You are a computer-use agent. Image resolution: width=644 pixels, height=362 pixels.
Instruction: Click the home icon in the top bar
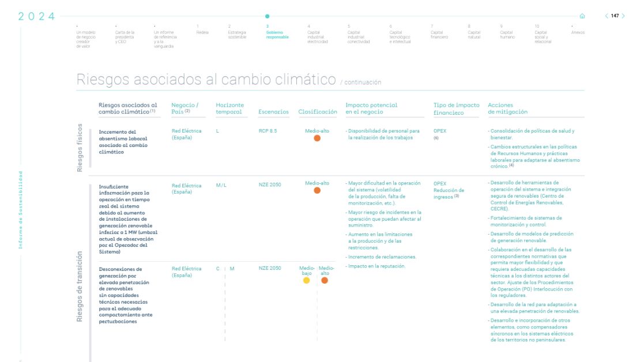(x=582, y=16)
